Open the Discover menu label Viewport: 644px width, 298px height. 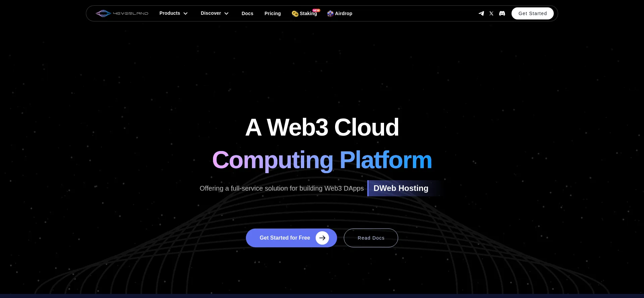click(211, 13)
